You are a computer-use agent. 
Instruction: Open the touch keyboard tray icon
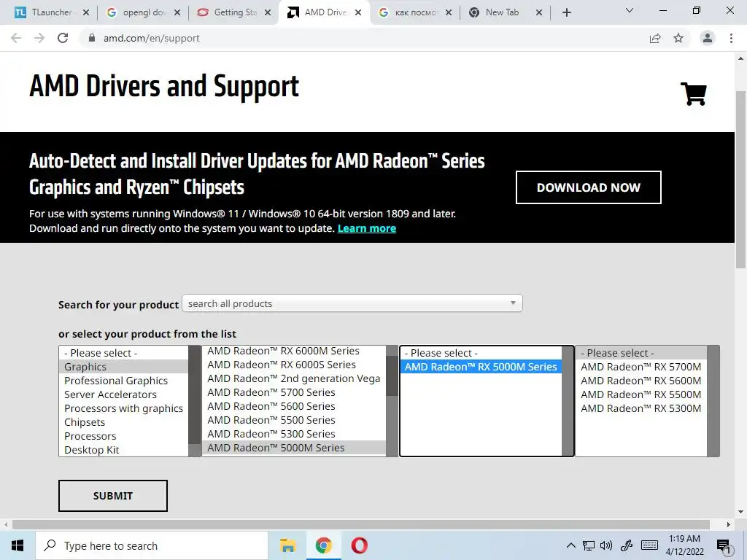click(649, 545)
